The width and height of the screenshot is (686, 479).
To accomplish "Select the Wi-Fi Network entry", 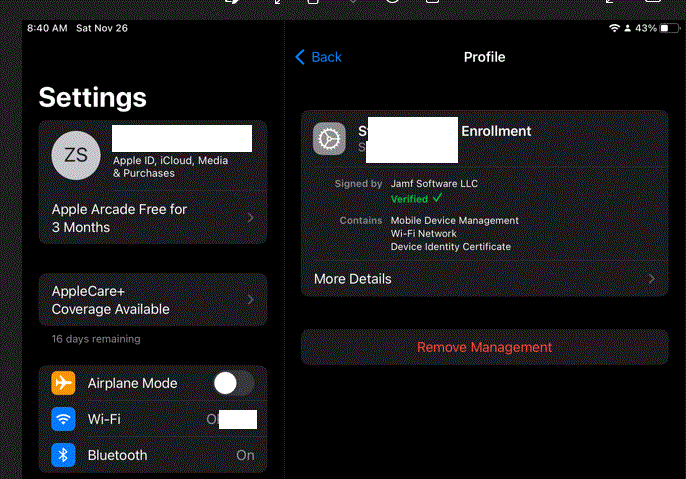I will click(x=424, y=234).
